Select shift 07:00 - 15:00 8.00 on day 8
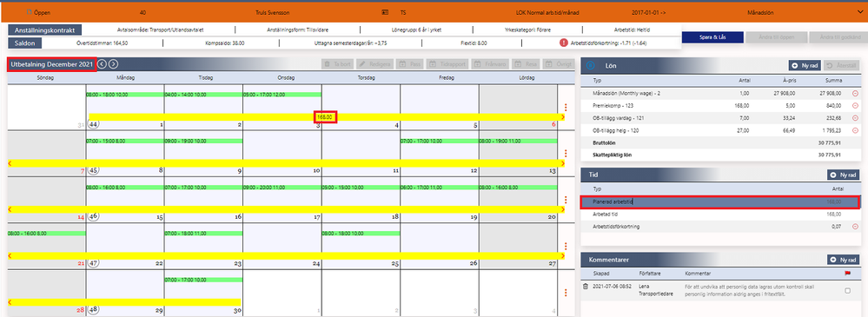 point(125,141)
